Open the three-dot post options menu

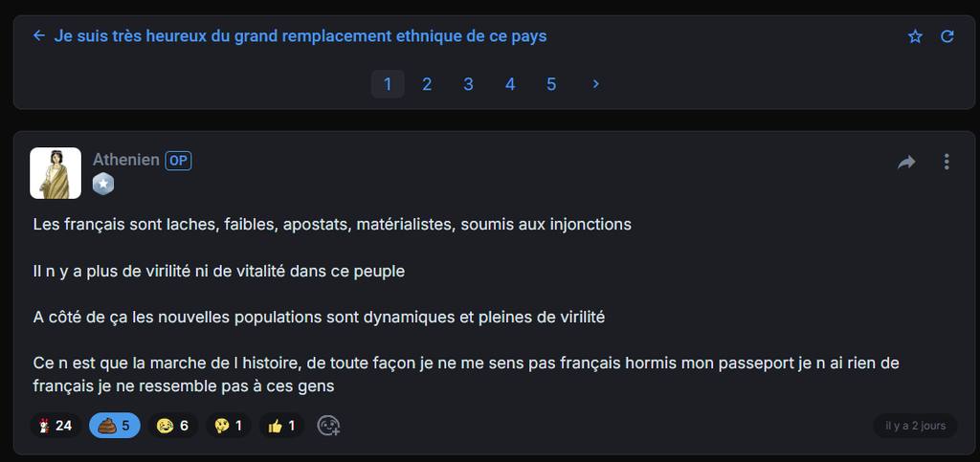[x=947, y=163]
